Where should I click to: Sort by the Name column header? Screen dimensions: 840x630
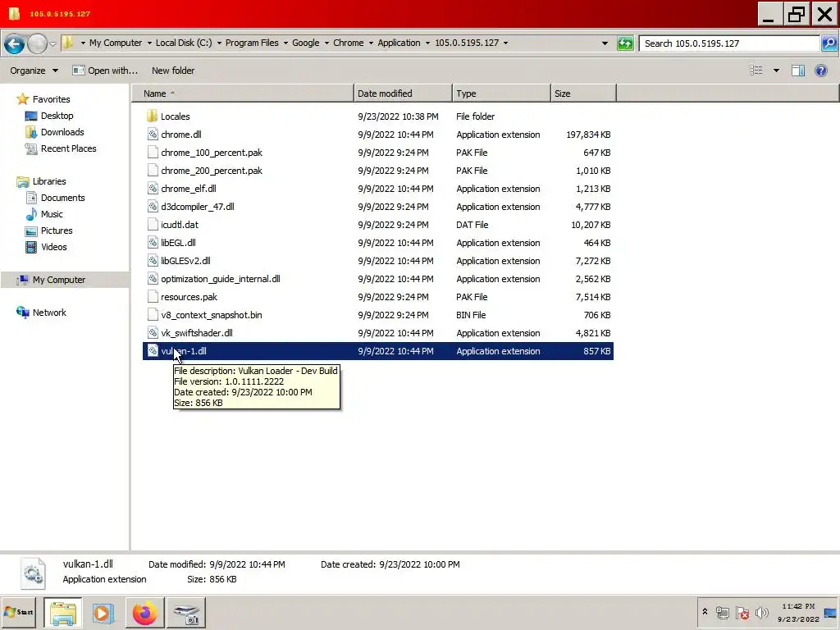click(243, 94)
